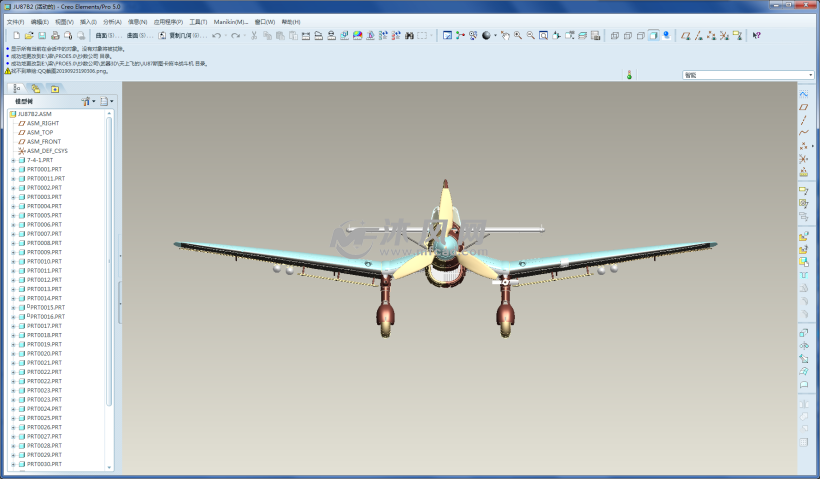Click the Zoom Out magnifier icon
The width and height of the screenshot is (820, 479).
530,35
